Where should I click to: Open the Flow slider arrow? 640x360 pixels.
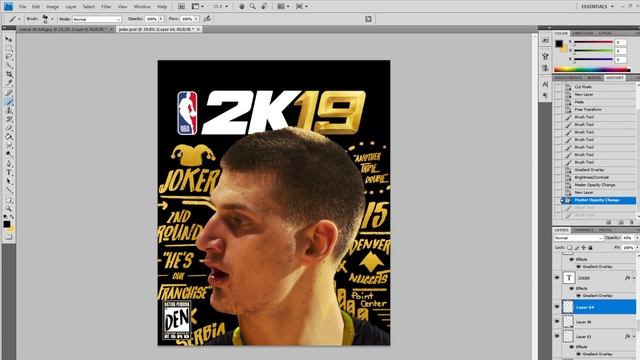196,19
